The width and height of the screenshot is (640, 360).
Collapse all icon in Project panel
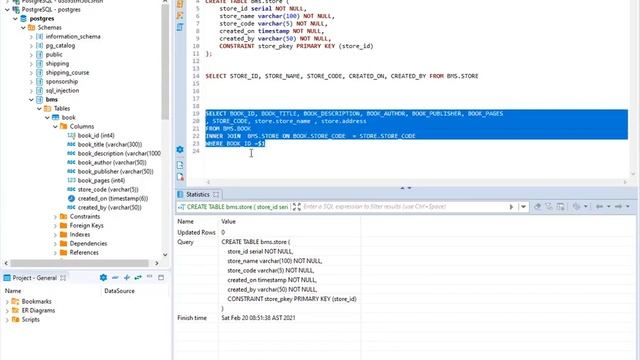pos(115,278)
